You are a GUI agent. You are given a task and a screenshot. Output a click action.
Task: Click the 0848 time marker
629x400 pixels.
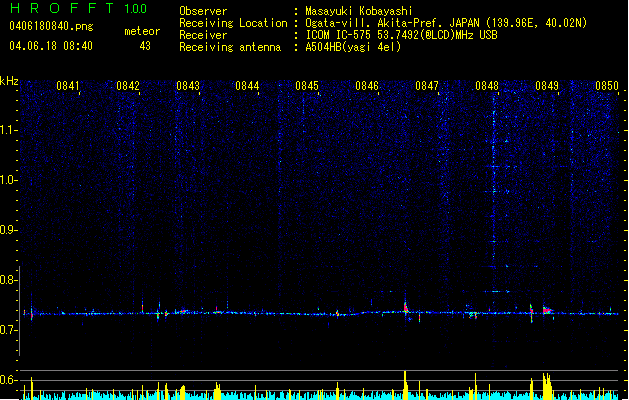487,86
